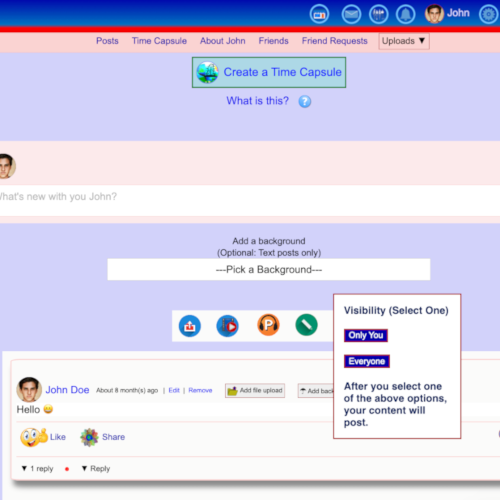Image resolution: width=500 pixels, height=500 pixels.
Task: Go to the Posts tab
Action: coord(107,41)
